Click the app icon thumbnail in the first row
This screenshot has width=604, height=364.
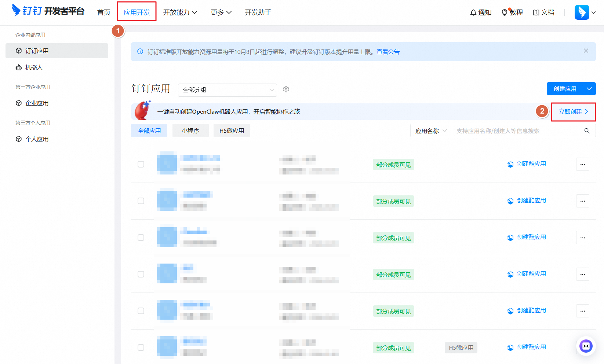click(x=167, y=163)
